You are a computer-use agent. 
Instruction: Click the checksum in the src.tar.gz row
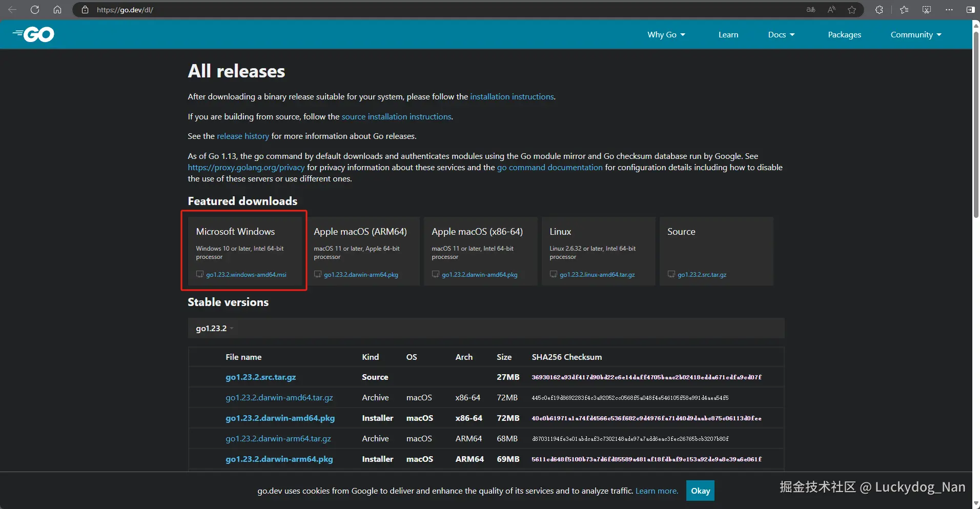coord(647,377)
